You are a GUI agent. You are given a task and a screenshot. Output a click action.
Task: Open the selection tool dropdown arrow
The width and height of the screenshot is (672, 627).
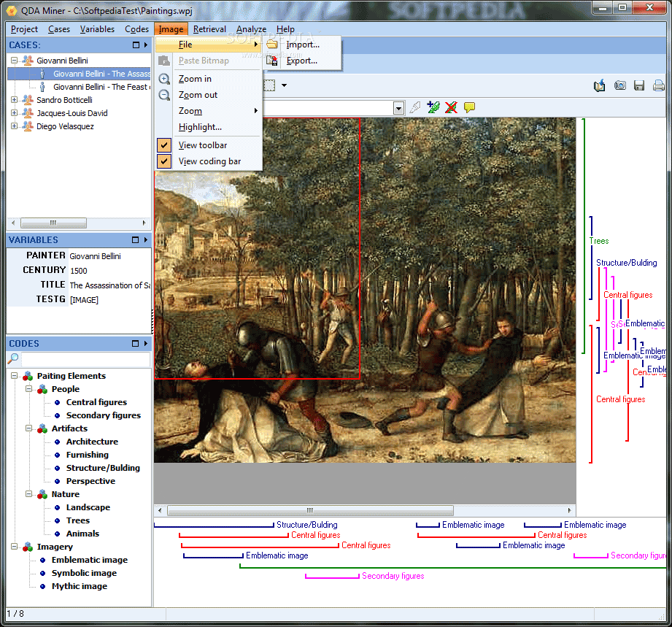(284, 85)
